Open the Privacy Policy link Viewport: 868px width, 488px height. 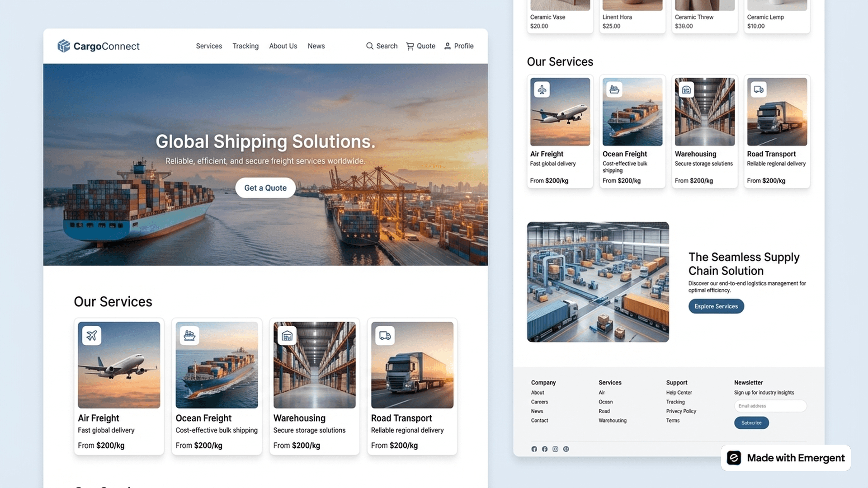pos(681,411)
